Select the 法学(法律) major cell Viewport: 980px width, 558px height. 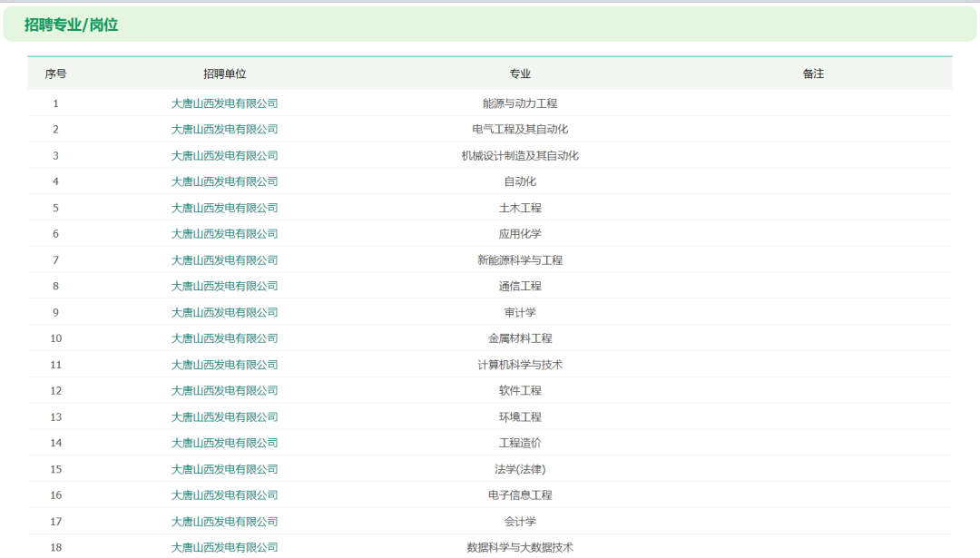click(520, 469)
